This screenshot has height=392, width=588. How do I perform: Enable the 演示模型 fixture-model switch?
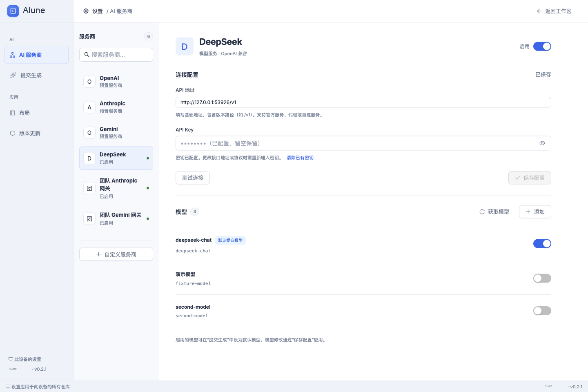542,278
